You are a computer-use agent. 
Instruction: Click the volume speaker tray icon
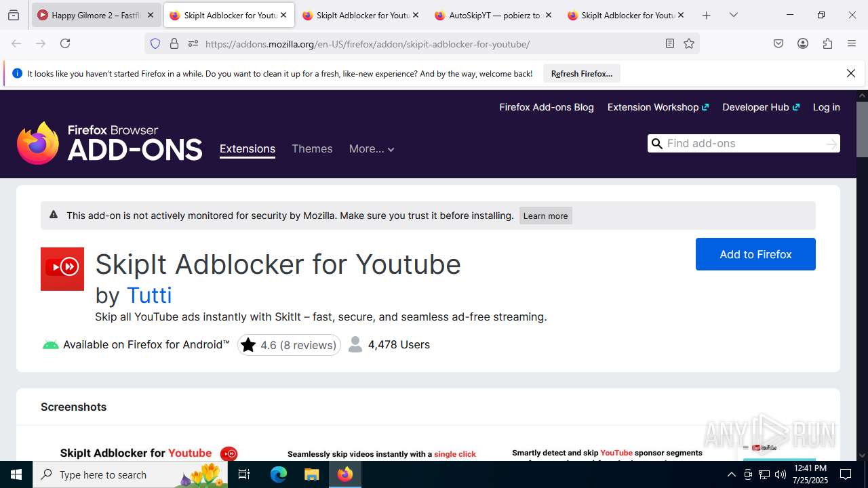pos(781,474)
